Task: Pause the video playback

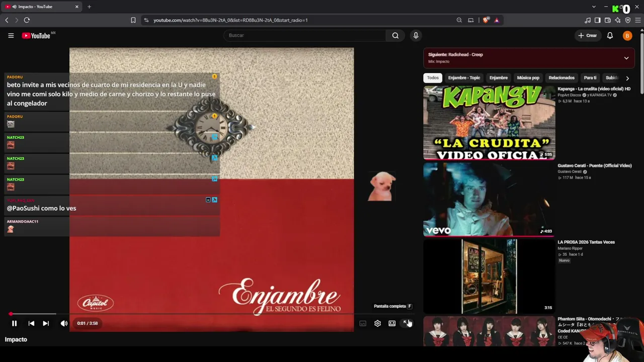Action: [x=14, y=323]
